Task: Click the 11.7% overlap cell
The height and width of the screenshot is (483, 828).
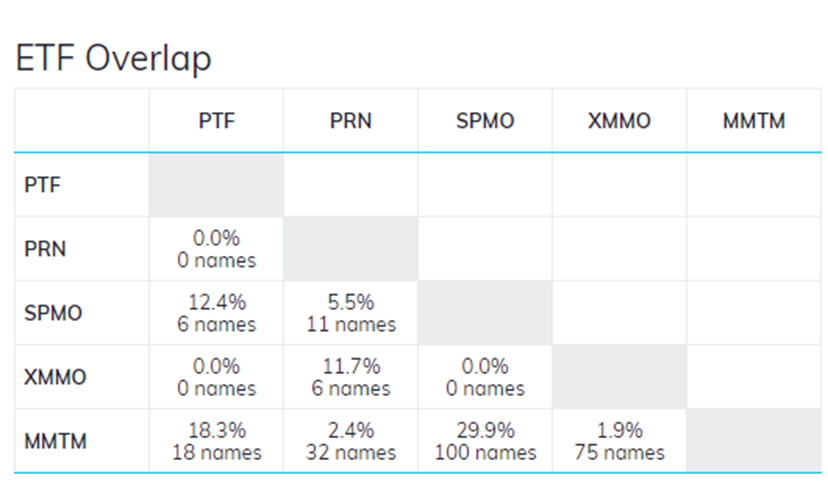Action: [x=350, y=377]
